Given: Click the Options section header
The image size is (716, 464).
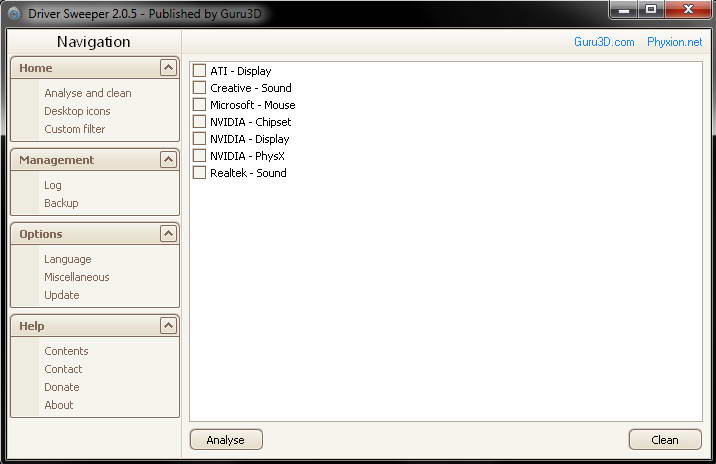Looking at the screenshot, I should point(95,234).
